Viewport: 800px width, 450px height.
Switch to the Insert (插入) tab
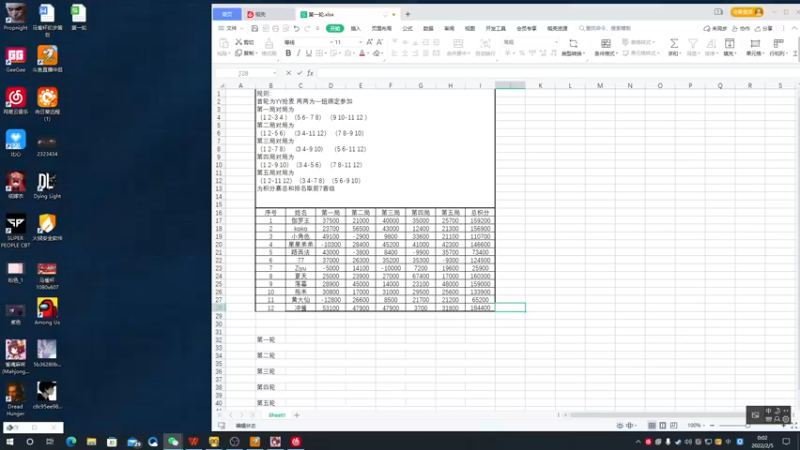(356, 29)
